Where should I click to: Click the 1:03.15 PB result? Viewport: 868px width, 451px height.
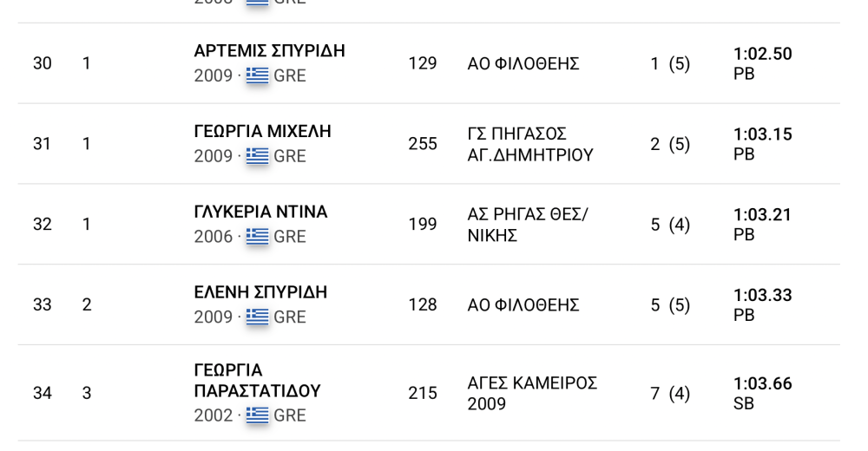[x=763, y=144]
